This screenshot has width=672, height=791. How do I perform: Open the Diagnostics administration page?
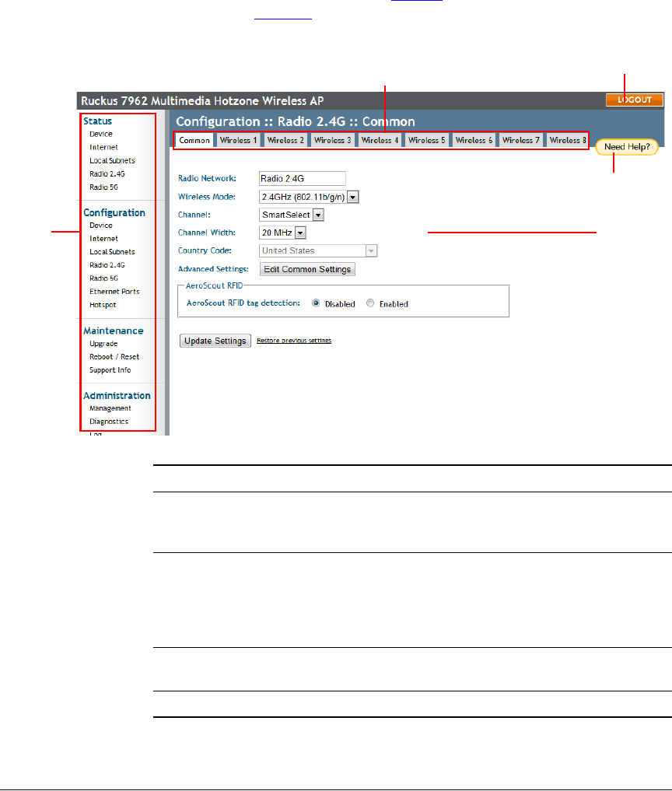108,422
